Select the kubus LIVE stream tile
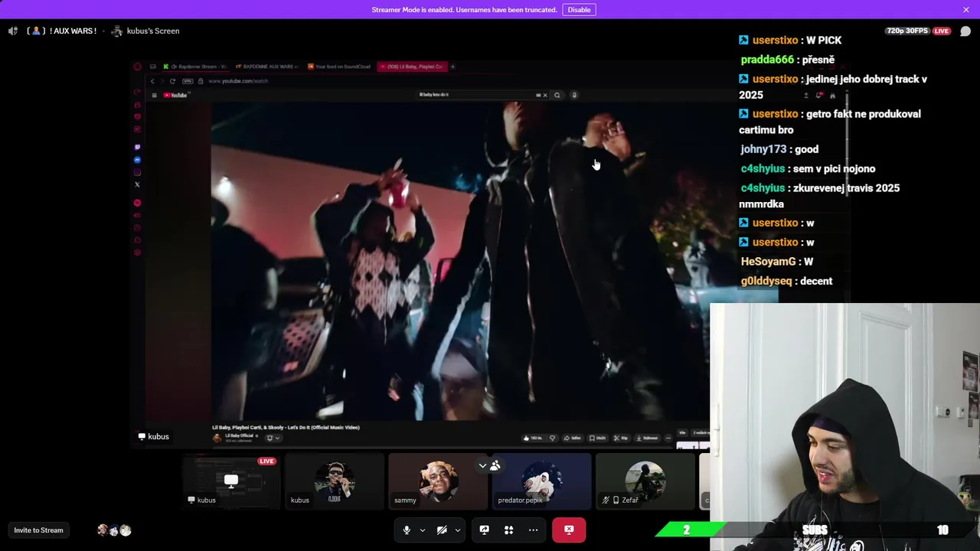The width and height of the screenshot is (980, 551). pyautogui.click(x=231, y=481)
